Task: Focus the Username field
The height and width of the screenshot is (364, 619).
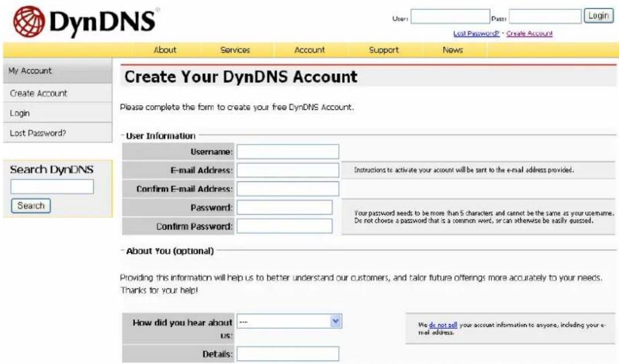Action: point(288,151)
